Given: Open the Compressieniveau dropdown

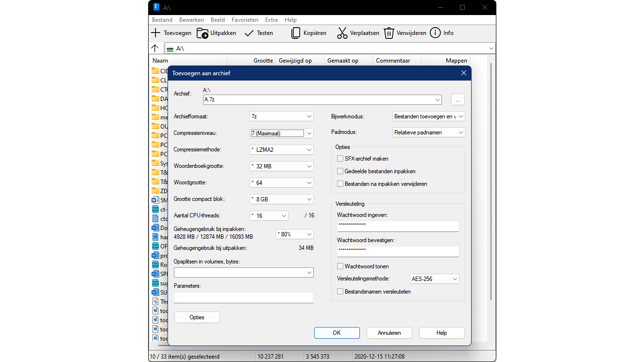Looking at the screenshot, I should coord(281,133).
